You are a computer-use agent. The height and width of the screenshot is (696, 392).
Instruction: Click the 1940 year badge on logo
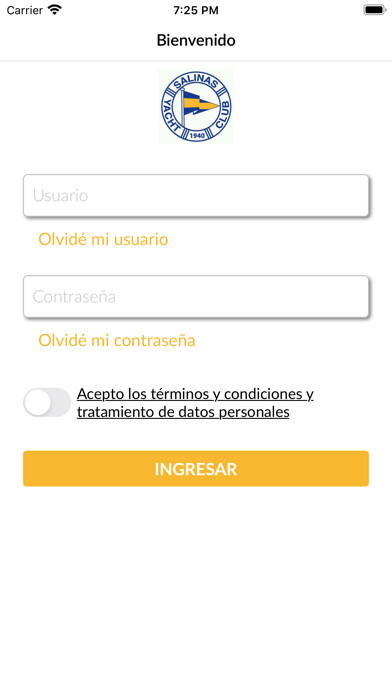pyautogui.click(x=196, y=135)
